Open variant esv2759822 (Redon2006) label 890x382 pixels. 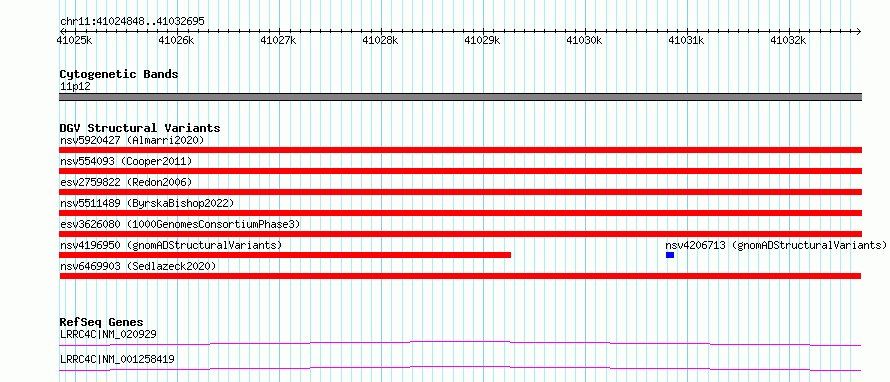tap(126, 182)
